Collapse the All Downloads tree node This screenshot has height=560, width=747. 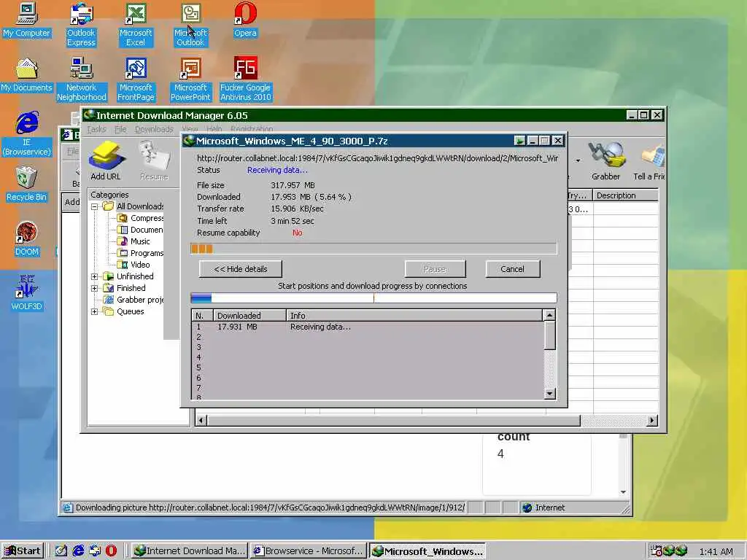tap(94, 206)
